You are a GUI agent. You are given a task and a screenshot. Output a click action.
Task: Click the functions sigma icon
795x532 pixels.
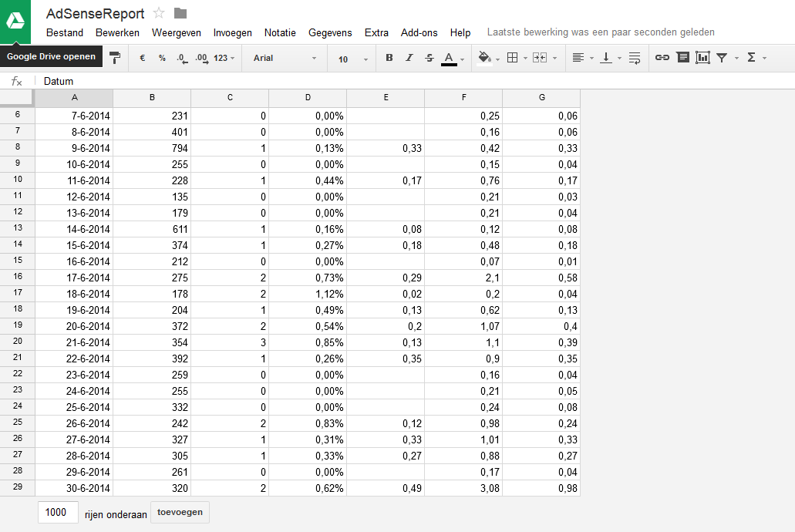tap(751, 57)
